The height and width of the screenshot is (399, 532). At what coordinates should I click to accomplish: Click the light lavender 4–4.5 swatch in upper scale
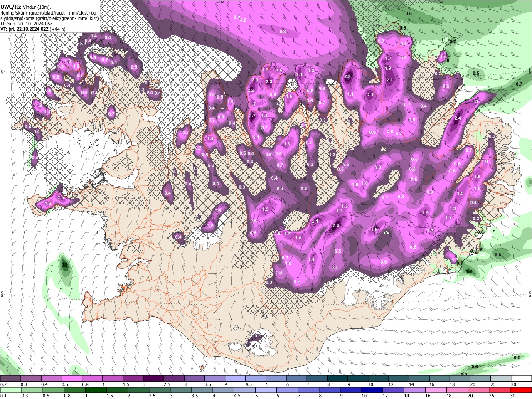pyautogui.click(x=236, y=379)
